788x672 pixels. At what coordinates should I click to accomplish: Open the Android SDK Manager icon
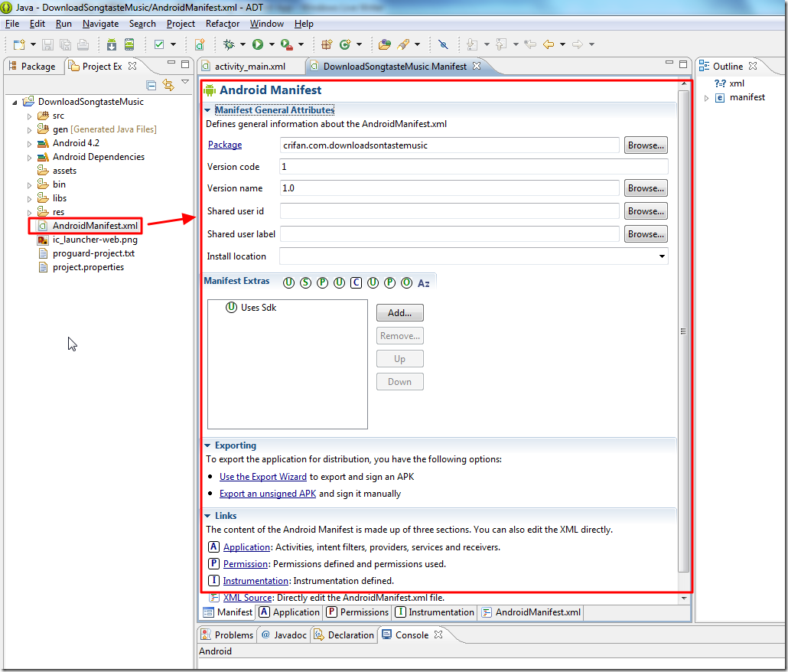pyautogui.click(x=112, y=44)
